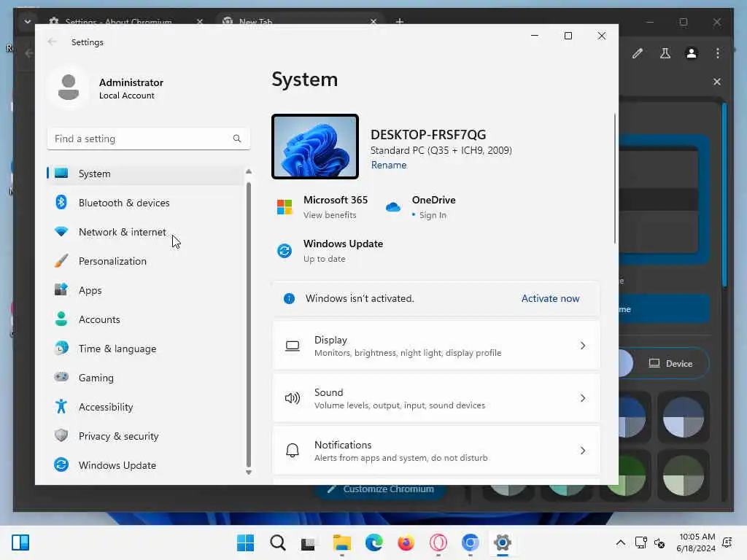Image resolution: width=747 pixels, height=560 pixels.
Task: Switch to Chromium on the taskbar
Action: click(471, 542)
